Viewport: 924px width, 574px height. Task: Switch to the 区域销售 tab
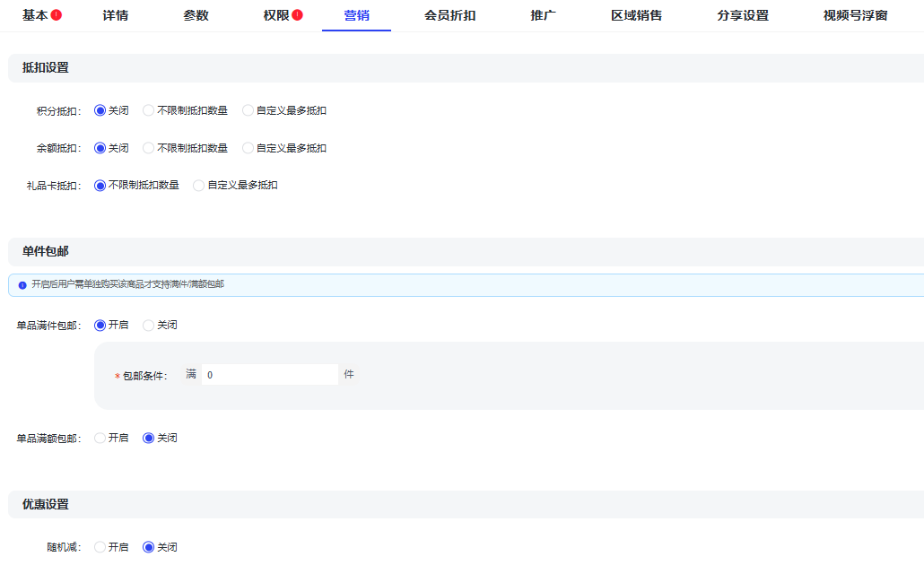click(636, 15)
